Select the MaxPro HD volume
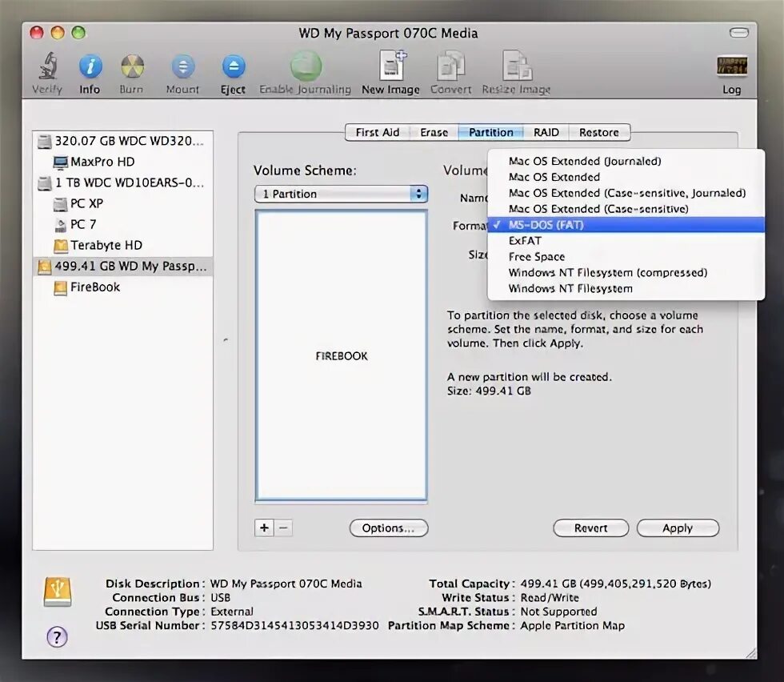This screenshot has height=682, width=784. tap(122, 162)
